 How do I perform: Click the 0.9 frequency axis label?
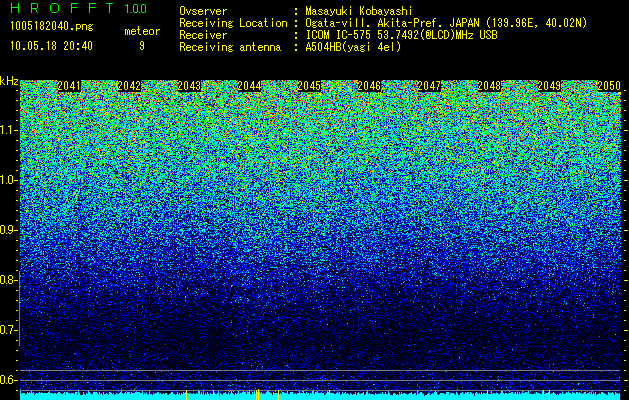tap(8, 230)
